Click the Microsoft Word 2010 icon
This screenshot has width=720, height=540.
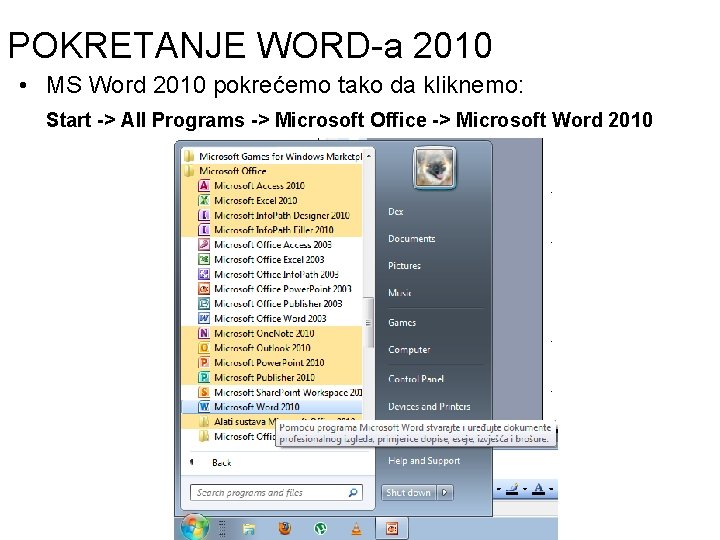(204, 407)
